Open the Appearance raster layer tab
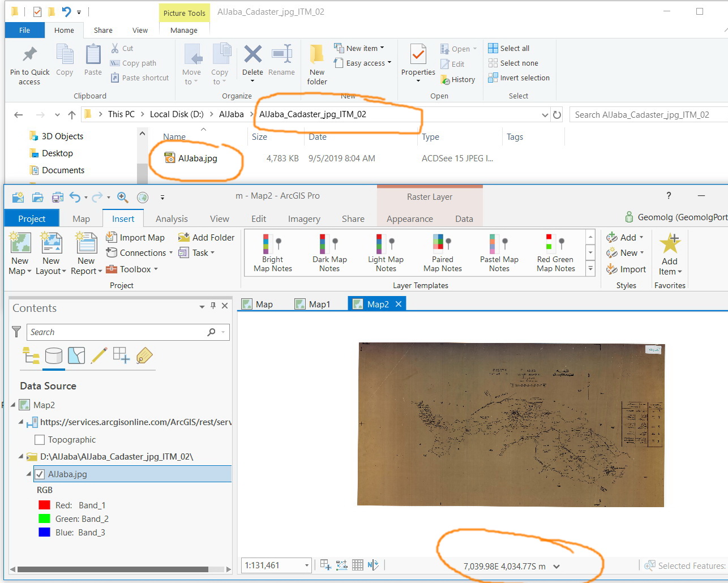728x583 pixels. click(x=410, y=219)
